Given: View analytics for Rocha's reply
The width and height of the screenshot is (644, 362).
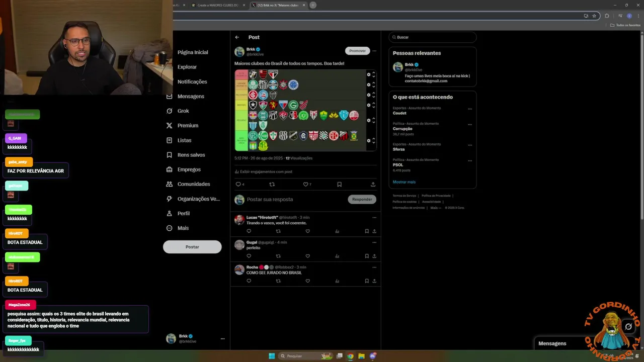Looking at the screenshot, I should 337,281.
